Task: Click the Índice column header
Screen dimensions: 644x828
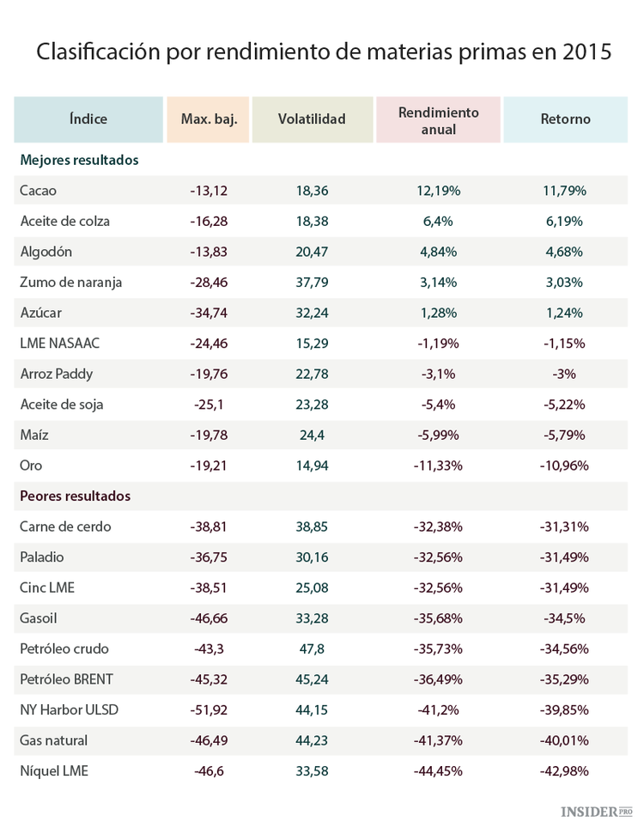Action: pos(88,119)
